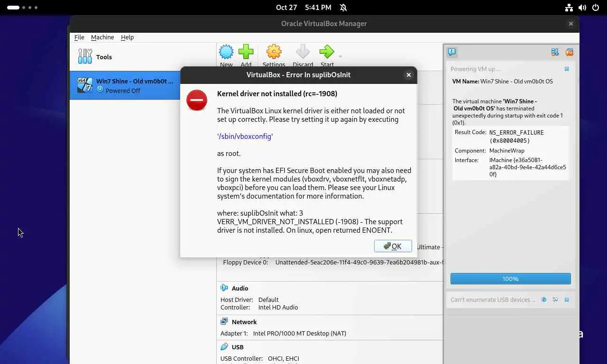Viewport: 607px width, 364px height.
Task: Open the File menu
Action: (x=79, y=37)
